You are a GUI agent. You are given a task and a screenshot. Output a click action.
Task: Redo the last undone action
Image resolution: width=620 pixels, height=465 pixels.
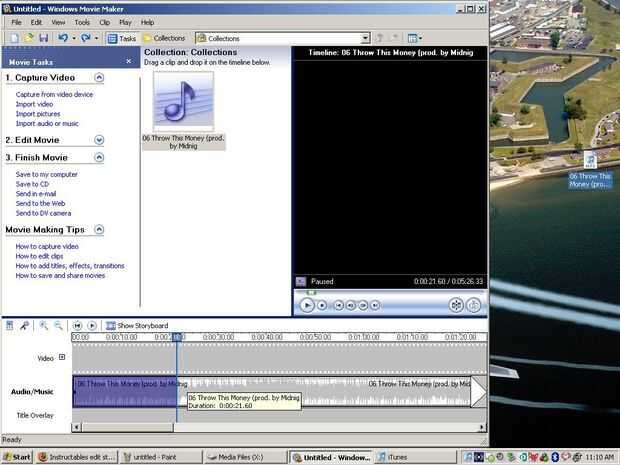point(85,38)
